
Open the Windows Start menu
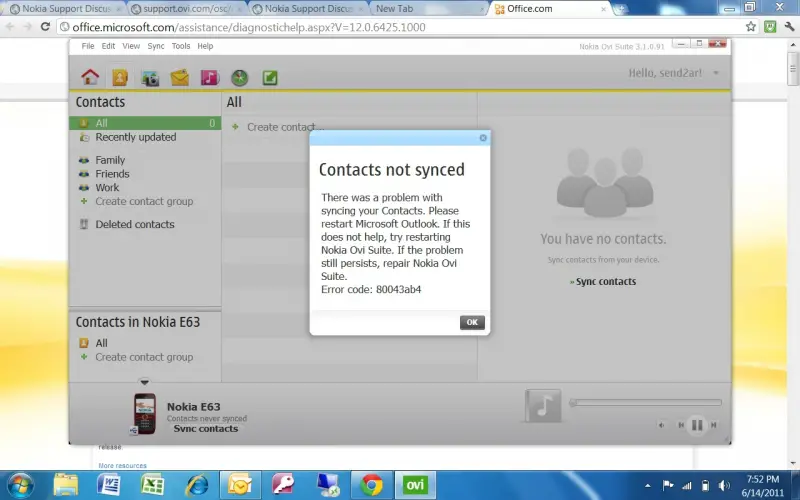[x=18, y=485]
